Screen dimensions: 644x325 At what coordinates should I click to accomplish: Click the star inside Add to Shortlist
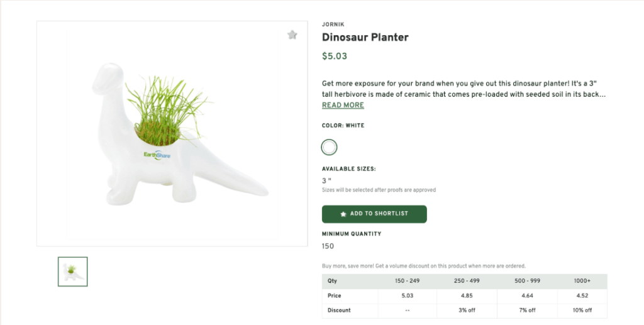click(343, 214)
